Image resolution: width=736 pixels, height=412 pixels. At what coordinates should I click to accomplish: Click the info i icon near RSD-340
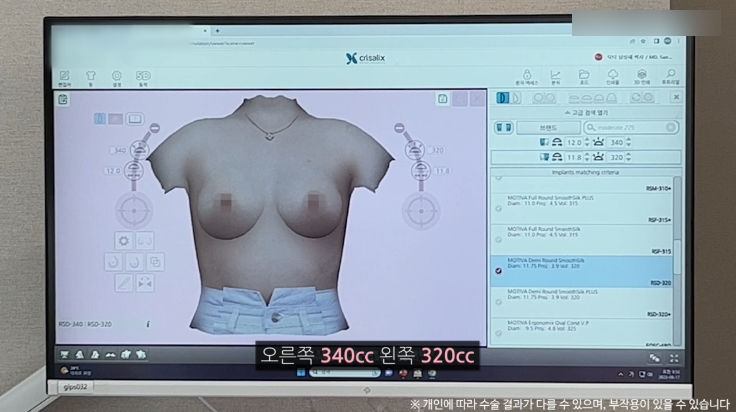148,324
